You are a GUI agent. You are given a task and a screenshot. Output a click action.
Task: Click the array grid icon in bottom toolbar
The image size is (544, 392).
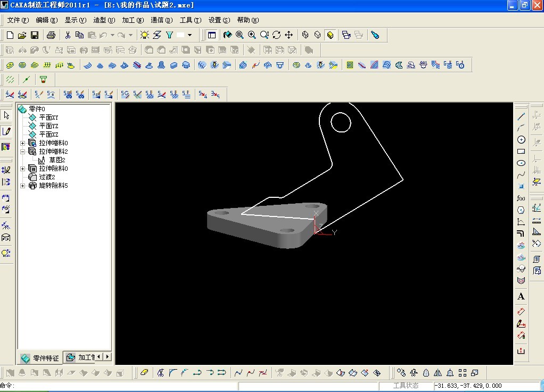coord(463,373)
